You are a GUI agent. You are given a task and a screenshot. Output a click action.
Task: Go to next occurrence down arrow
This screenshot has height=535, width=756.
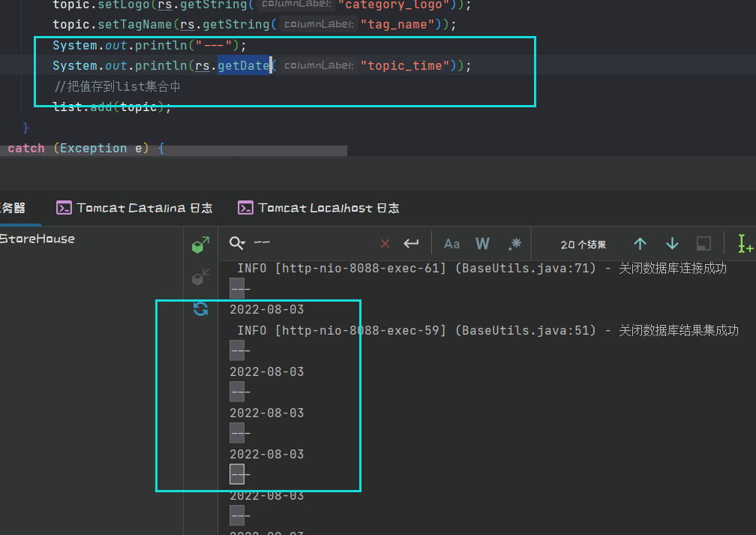672,244
